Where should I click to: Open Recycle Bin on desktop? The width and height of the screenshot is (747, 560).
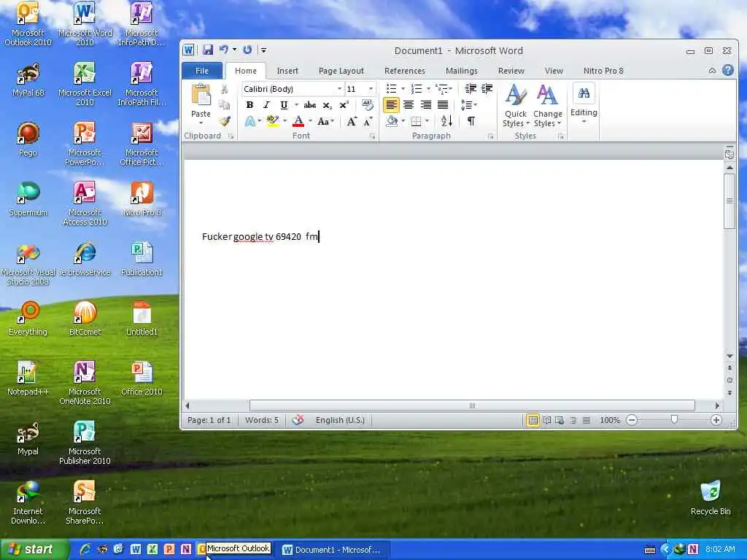click(x=711, y=498)
